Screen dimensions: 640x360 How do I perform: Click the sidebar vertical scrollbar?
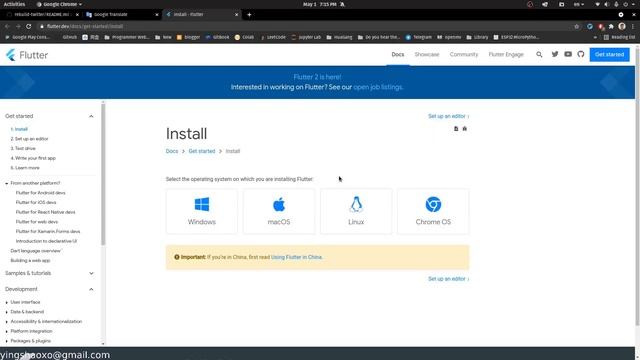tap(103, 174)
